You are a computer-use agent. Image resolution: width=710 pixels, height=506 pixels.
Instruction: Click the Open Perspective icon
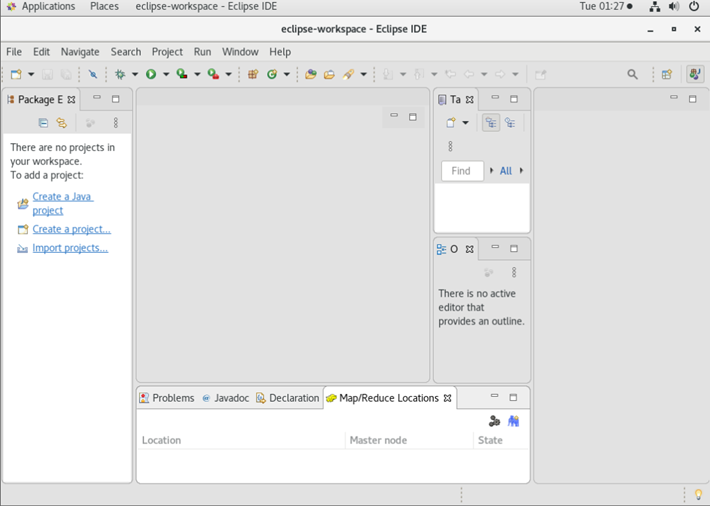click(x=667, y=74)
